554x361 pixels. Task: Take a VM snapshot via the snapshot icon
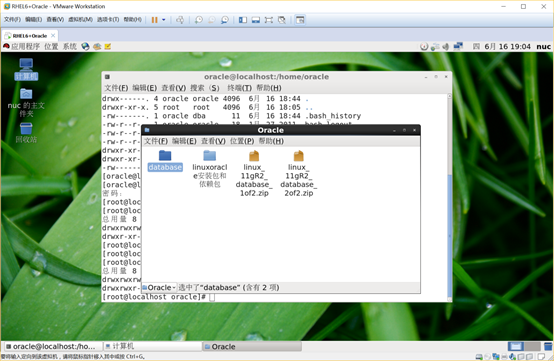(199, 20)
